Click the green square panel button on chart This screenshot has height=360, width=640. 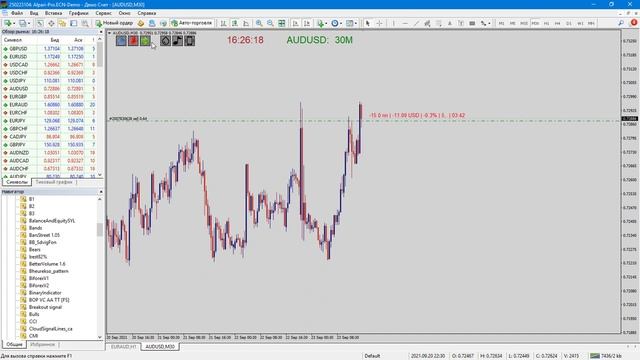(x=145, y=40)
